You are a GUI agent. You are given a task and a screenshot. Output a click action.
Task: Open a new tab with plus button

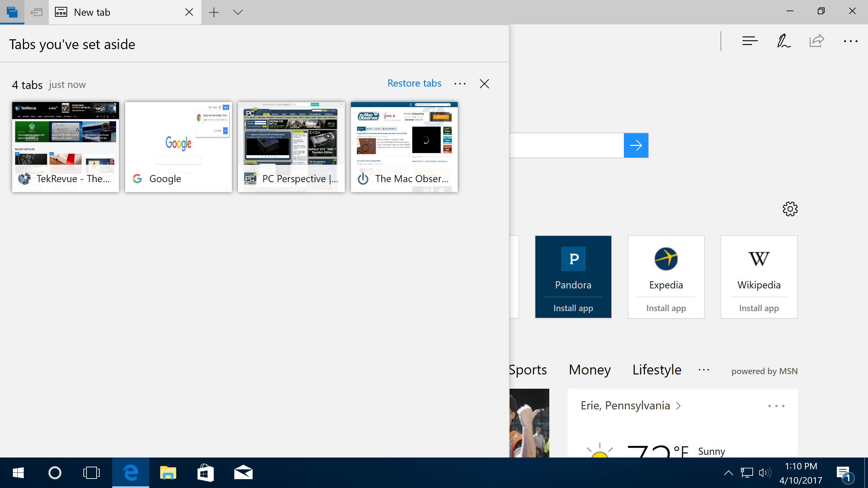[x=214, y=12]
